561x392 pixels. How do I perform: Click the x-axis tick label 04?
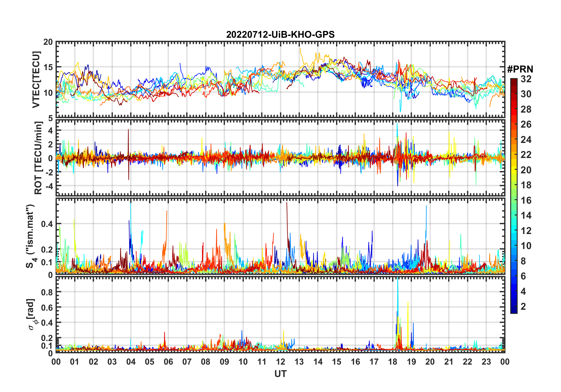pos(131,362)
